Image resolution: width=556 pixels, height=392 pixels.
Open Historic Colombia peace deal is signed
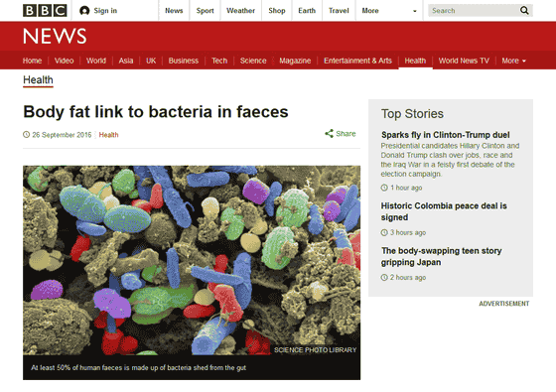[444, 211]
